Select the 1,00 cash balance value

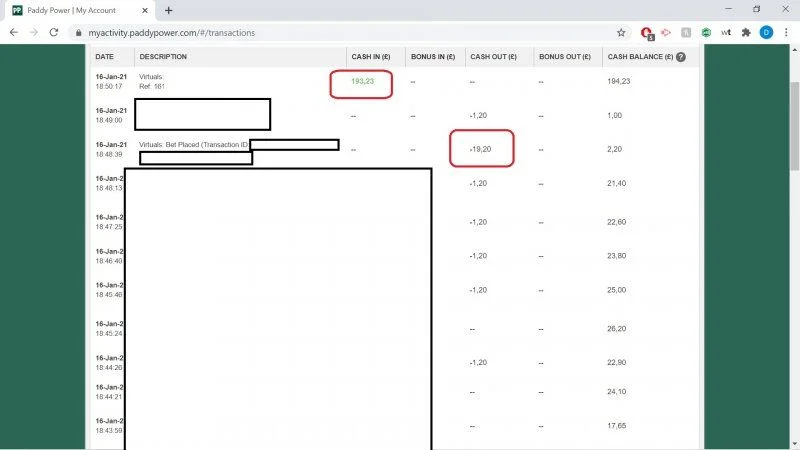coord(614,115)
